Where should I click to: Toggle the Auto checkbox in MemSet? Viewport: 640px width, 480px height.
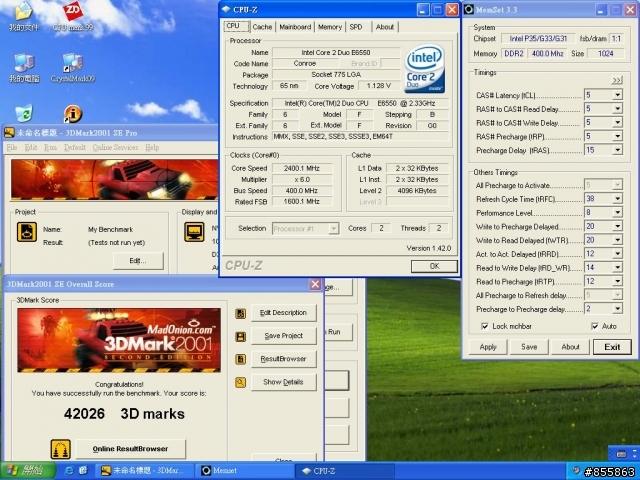[x=596, y=326]
